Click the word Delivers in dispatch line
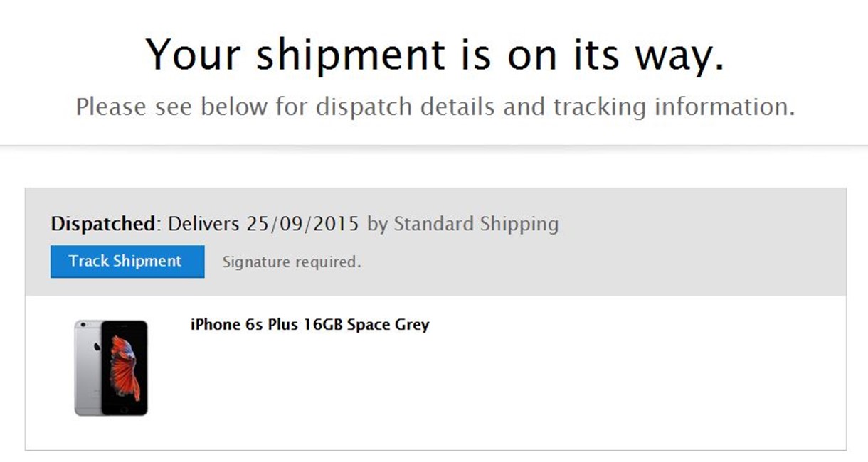868x462 pixels. pyautogui.click(x=203, y=225)
